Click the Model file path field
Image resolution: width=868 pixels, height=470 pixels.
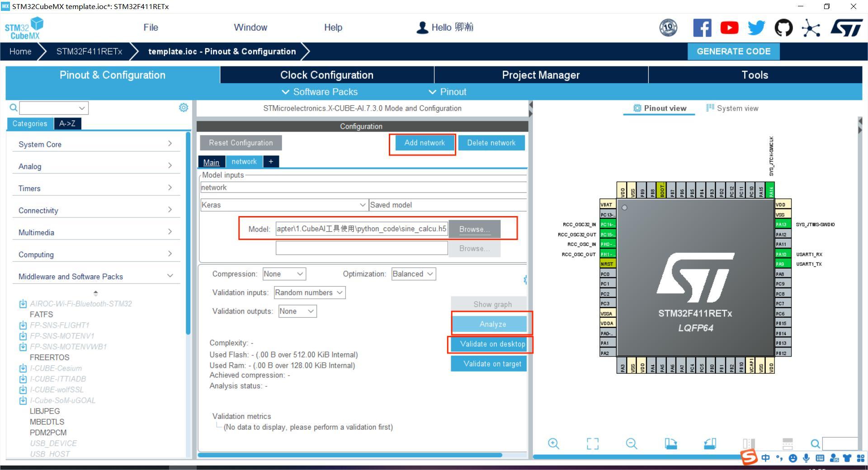361,229
